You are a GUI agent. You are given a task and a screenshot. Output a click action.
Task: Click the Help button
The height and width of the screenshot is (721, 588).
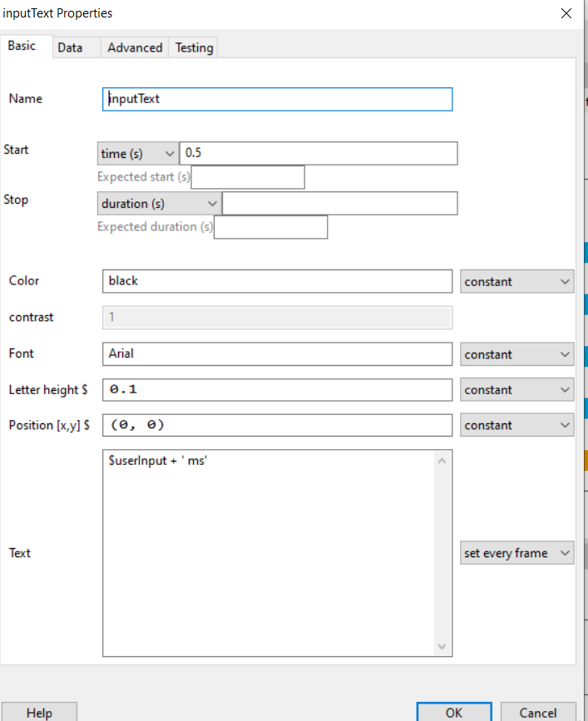[39, 712]
